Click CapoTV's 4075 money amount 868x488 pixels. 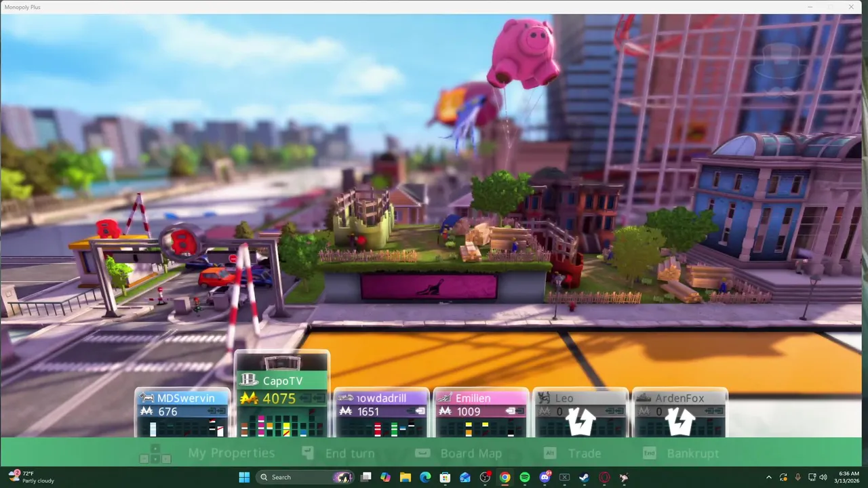point(279,399)
